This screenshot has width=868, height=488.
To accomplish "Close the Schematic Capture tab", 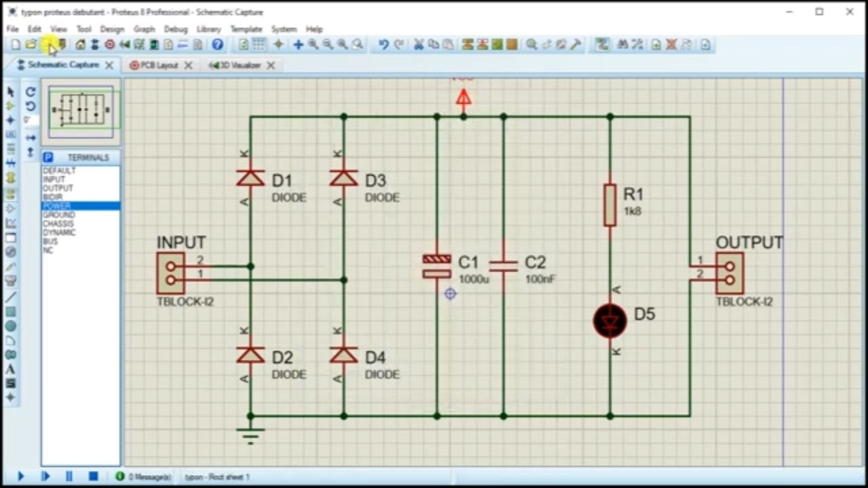I will pyautogui.click(x=109, y=65).
